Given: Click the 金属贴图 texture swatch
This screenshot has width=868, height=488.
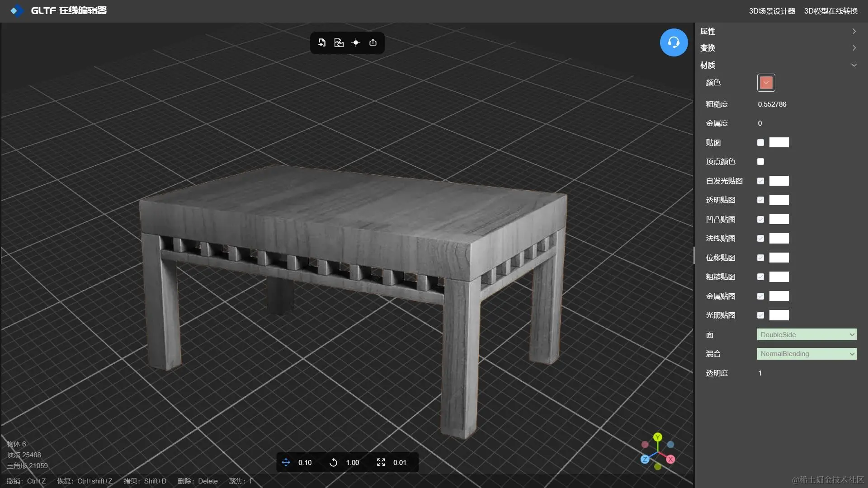Looking at the screenshot, I should click(x=779, y=296).
